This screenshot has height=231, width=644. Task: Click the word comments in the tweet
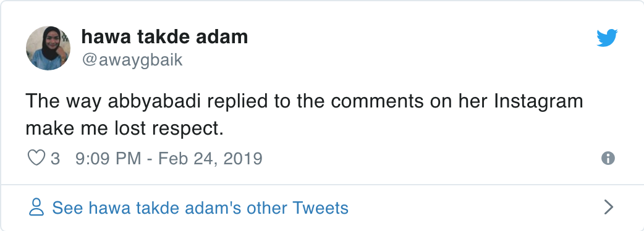pyautogui.click(x=376, y=102)
